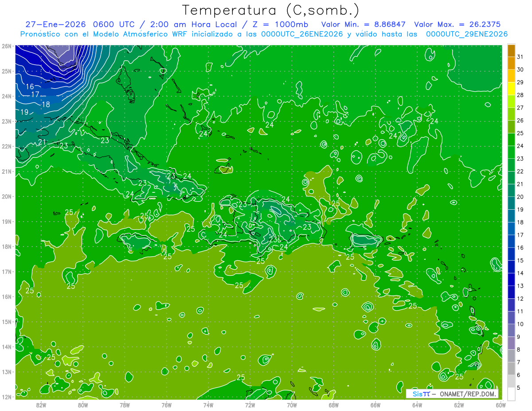Click the 62W longitude axis label
The width and height of the screenshot is (532, 411).
click(x=459, y=405)
